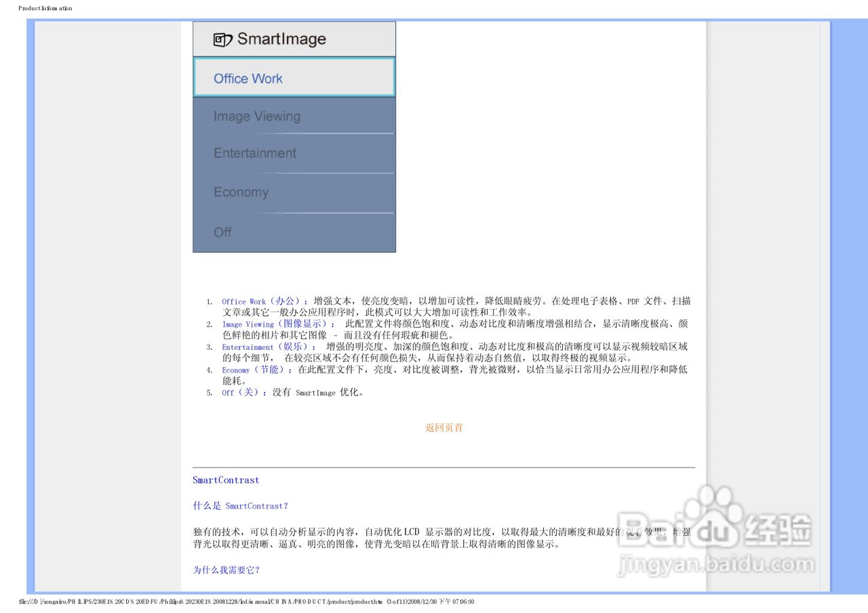Screen dimensions: 868x613
Task: Select Image Viewing in SmartImage menu
Action: (294, 116)
